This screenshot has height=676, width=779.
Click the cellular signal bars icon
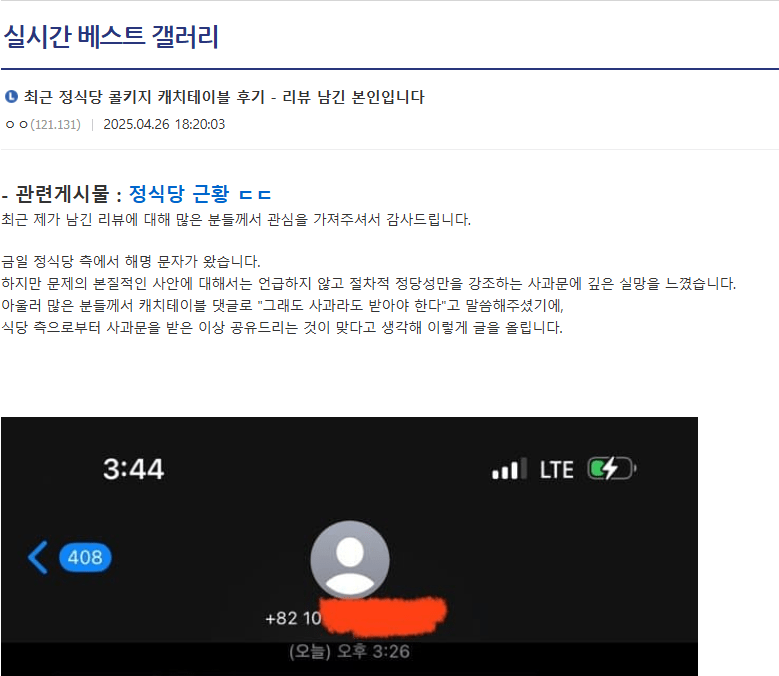[x=510, y=470]
